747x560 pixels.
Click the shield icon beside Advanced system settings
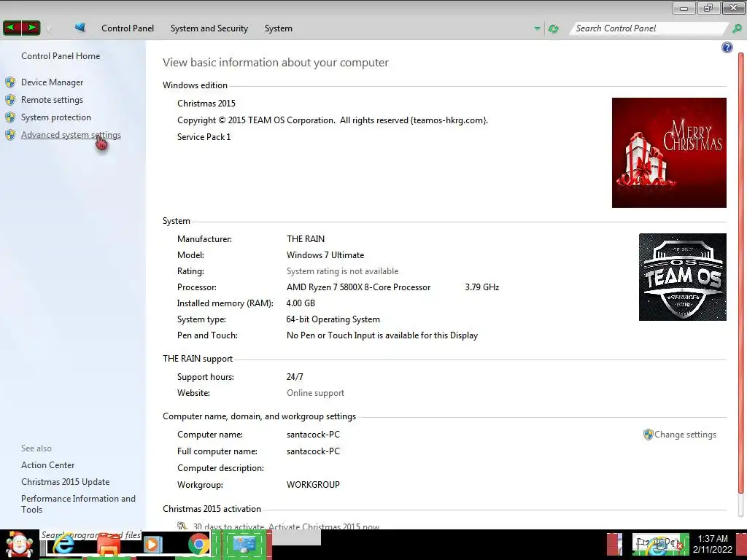click(x=10, y=135)
